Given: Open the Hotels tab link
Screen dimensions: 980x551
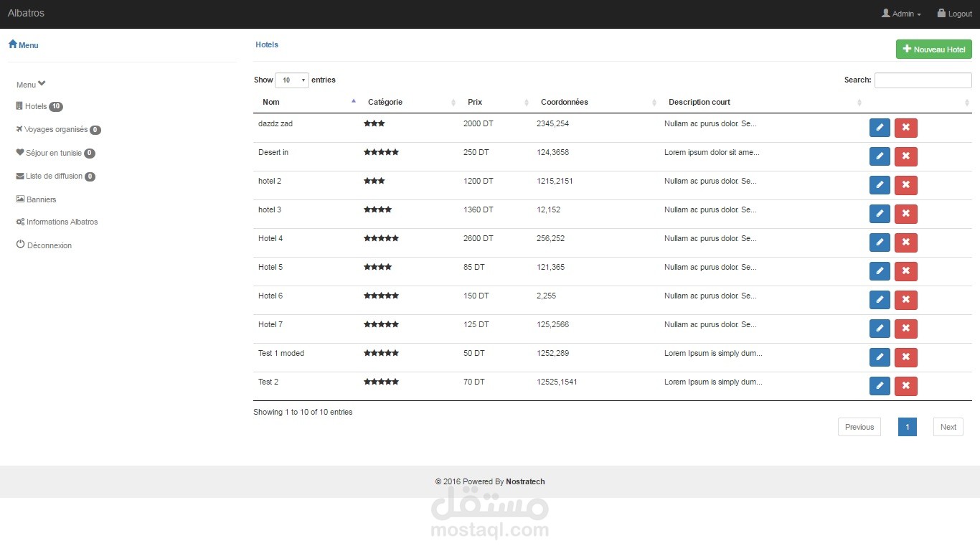Looking at the screenshot, I should (x=266, y=44).
